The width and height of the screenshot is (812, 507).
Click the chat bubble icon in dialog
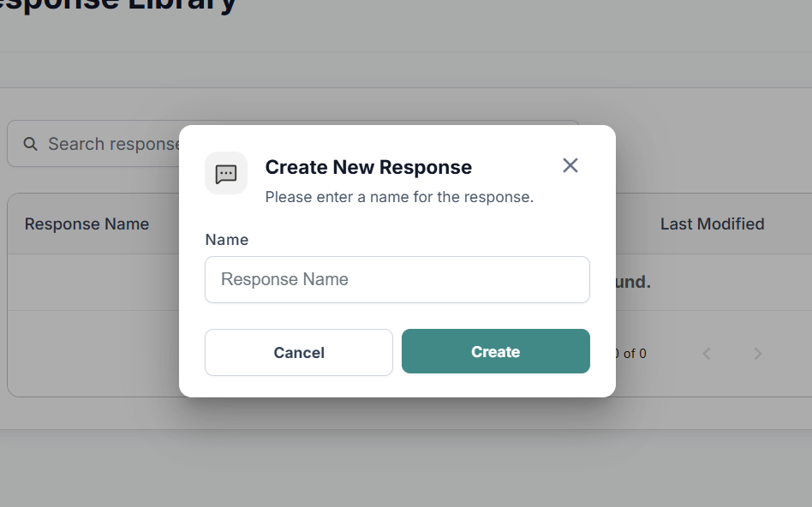(x=226, y=174)
